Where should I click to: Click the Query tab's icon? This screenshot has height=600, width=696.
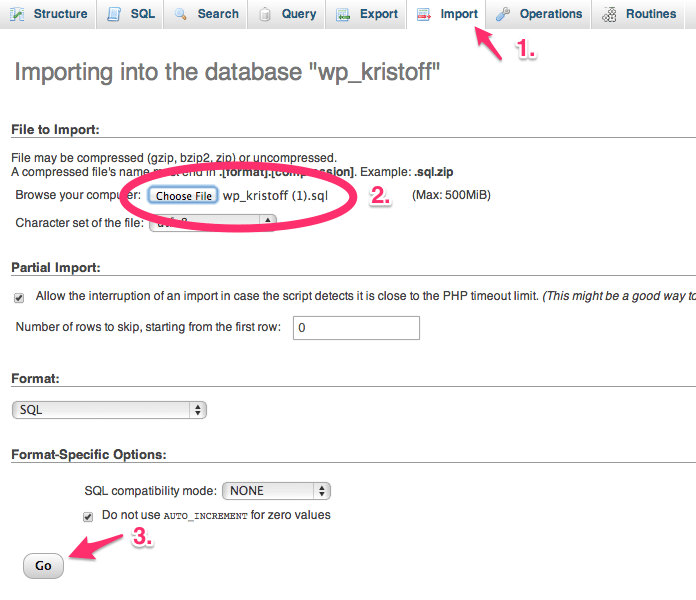[x=265, y=14]
